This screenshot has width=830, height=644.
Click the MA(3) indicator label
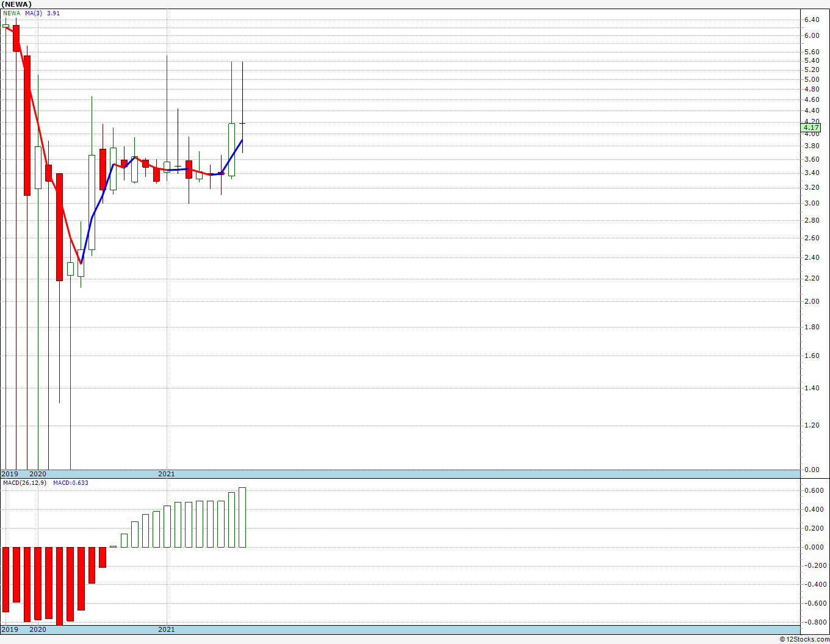pyautogui.click(x=34, y=13)
